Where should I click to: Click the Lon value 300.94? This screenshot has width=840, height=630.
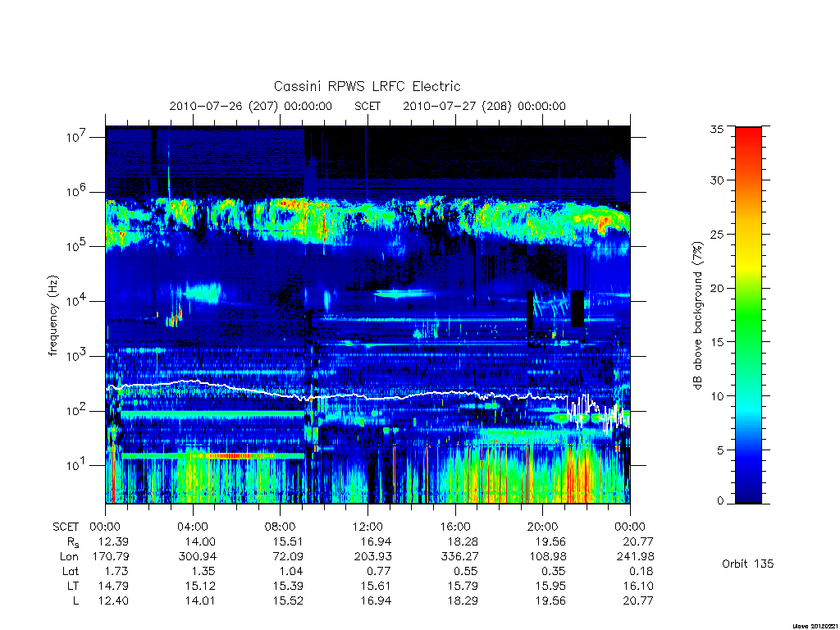click(197, 557)
